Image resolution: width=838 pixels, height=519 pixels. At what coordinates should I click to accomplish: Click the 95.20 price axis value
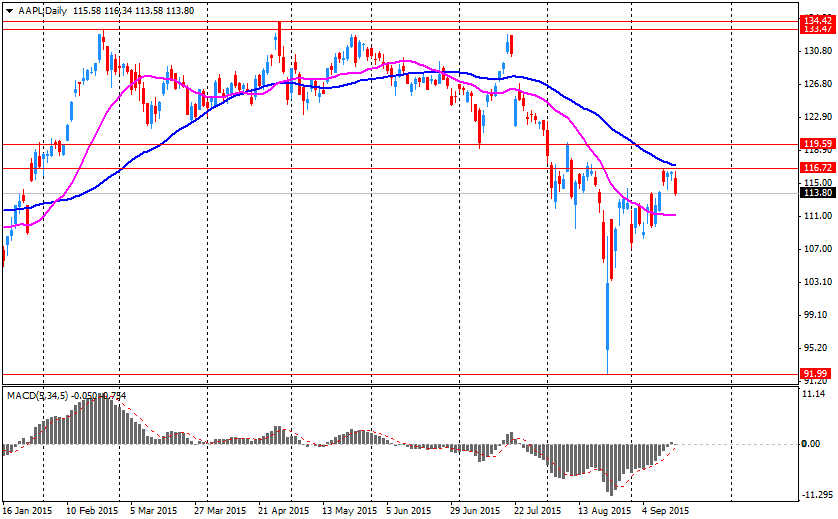pyautogui.click(x=818, y=348)
